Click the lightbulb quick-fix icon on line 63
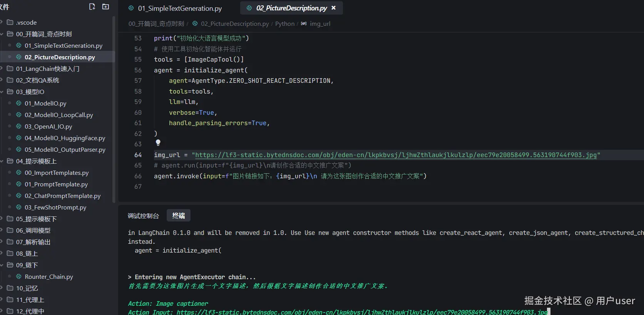Screen dimensions: 644x315 [x=158, y=143]
